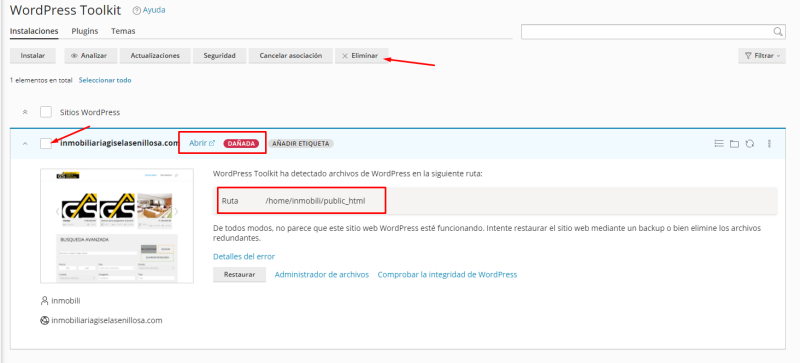Click Cancelar asociación

click(291, 56)
